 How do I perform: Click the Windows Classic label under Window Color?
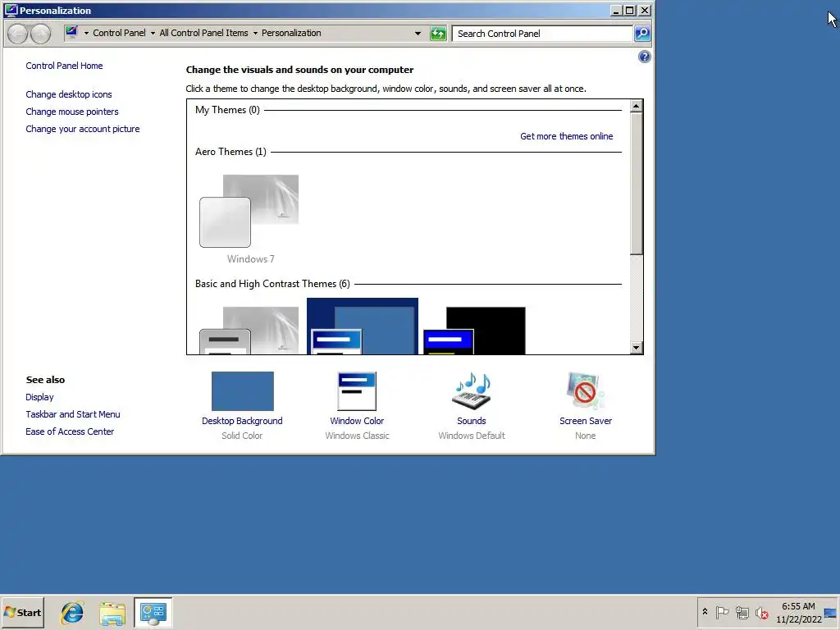pyautogui.click(x=357, y=436)
